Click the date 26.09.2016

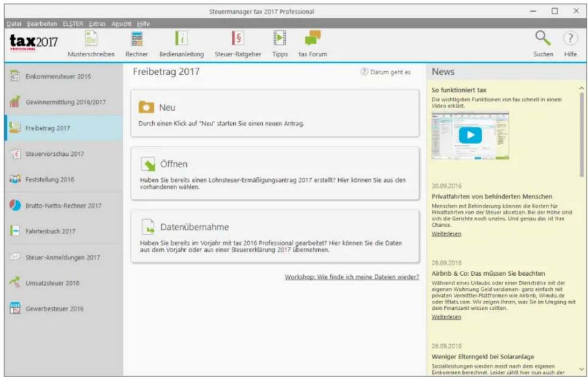point(447,346)
